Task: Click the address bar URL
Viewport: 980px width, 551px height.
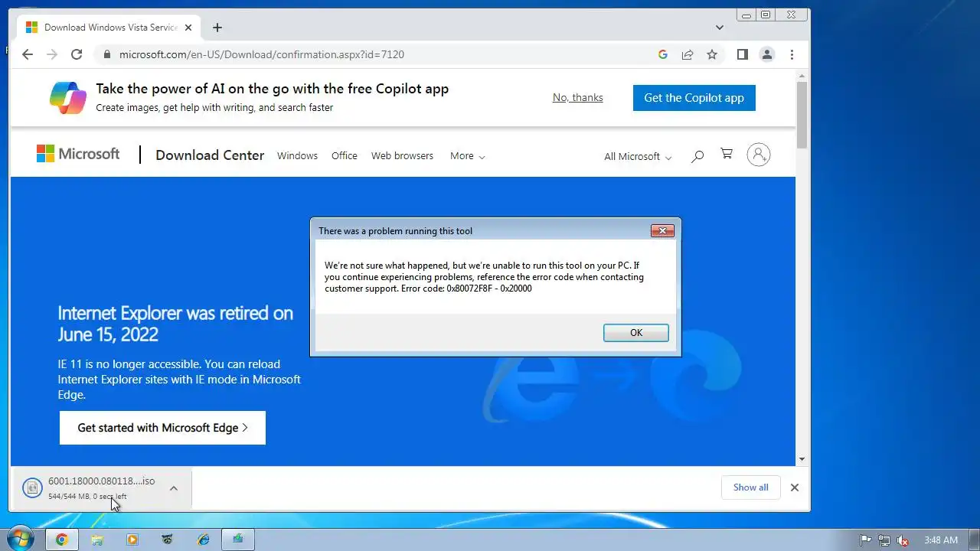Action: click(262, 54)
